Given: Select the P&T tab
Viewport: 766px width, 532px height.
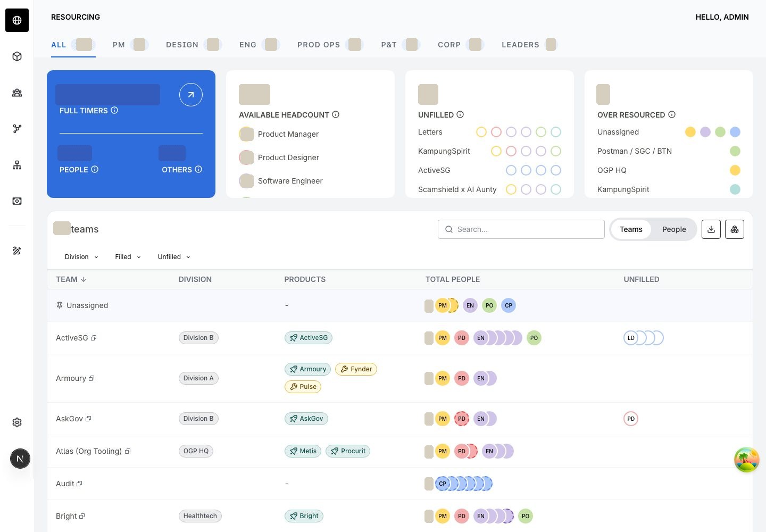Looking at the screenshot, I should (x=400, y=45).
